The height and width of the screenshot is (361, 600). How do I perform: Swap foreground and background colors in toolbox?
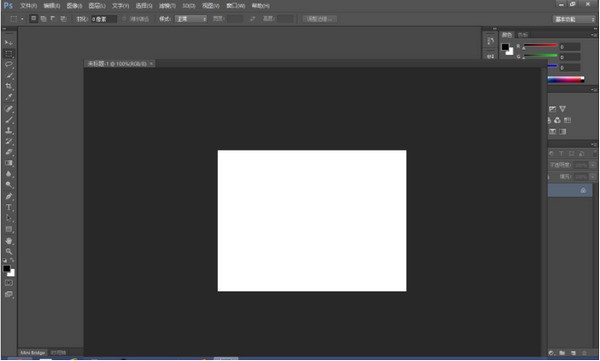pyautogui.click(x=12, y=260)
